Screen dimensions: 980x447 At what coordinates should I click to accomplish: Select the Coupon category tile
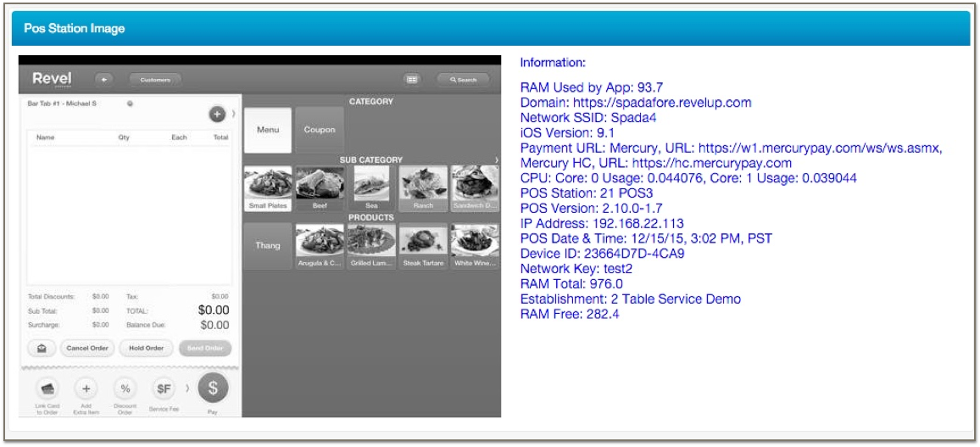320,130
